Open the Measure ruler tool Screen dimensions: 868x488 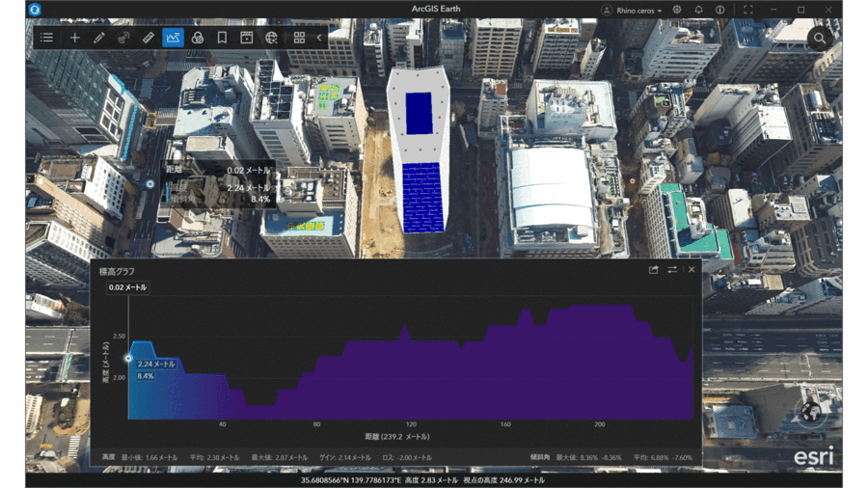(148, 38)
